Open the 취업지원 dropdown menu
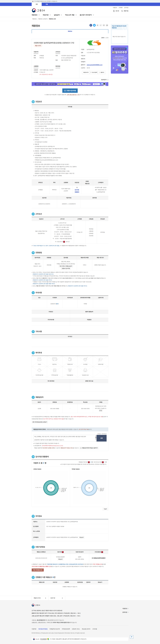 pyautogui.click(x=47, y=15)
